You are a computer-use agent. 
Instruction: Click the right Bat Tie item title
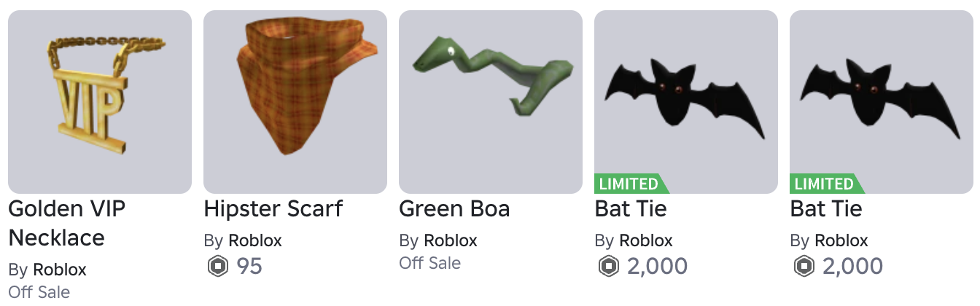[826, 209]
